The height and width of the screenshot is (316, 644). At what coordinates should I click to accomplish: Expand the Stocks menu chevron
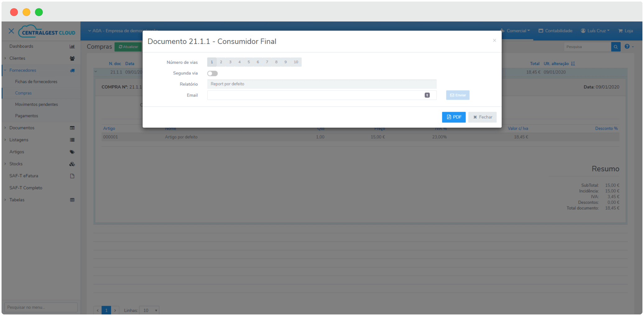pos(5,164)
